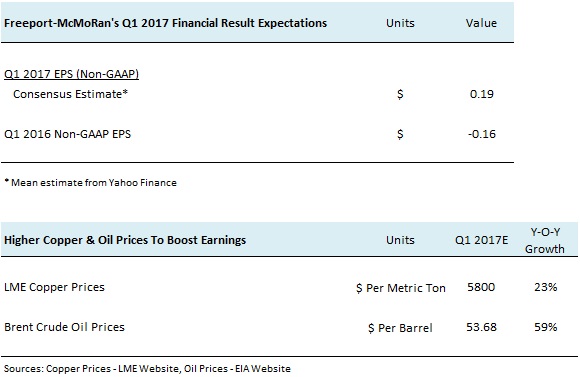Click the -0.16 EPS value
The width and height of the screenshot is (580, 377).
(x=482, y=134)
